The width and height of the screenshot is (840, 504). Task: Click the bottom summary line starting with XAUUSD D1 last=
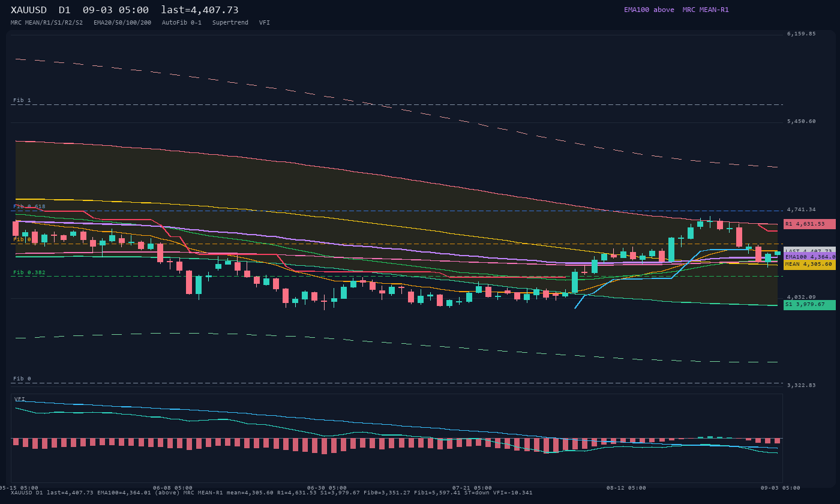pyautogui.click(x=272, y=493)
